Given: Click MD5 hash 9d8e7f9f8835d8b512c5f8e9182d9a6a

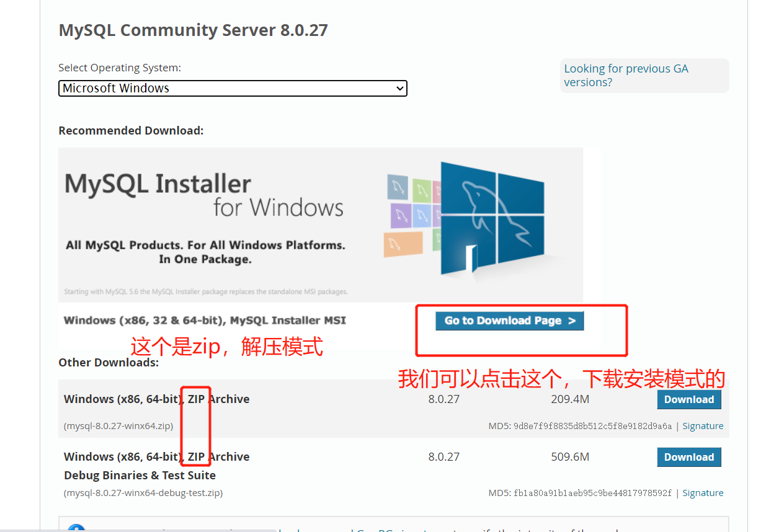Looking at the screenshot, I should tap(592, 426).
